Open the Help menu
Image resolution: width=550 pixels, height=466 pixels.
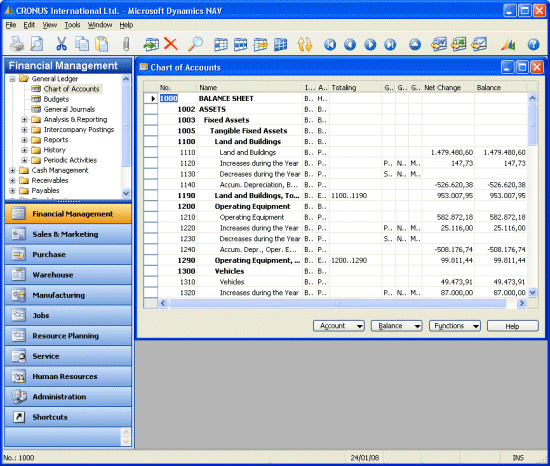click(126, 25)
